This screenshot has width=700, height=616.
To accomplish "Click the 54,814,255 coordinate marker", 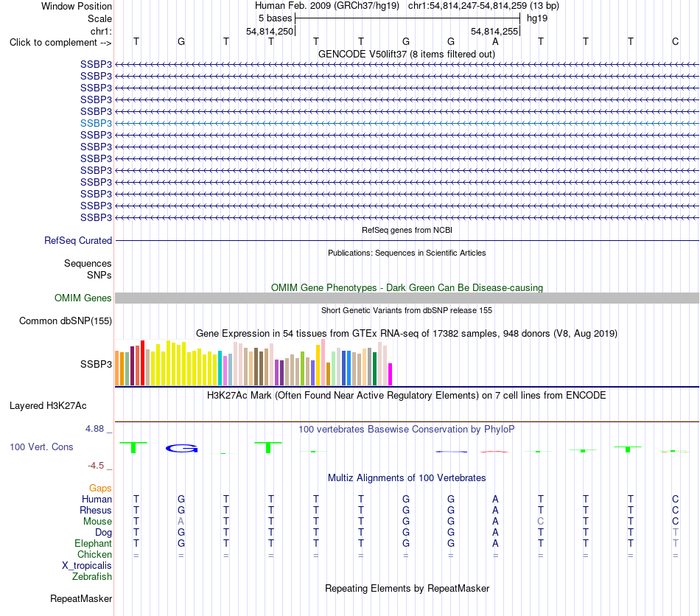I will 494,31.
